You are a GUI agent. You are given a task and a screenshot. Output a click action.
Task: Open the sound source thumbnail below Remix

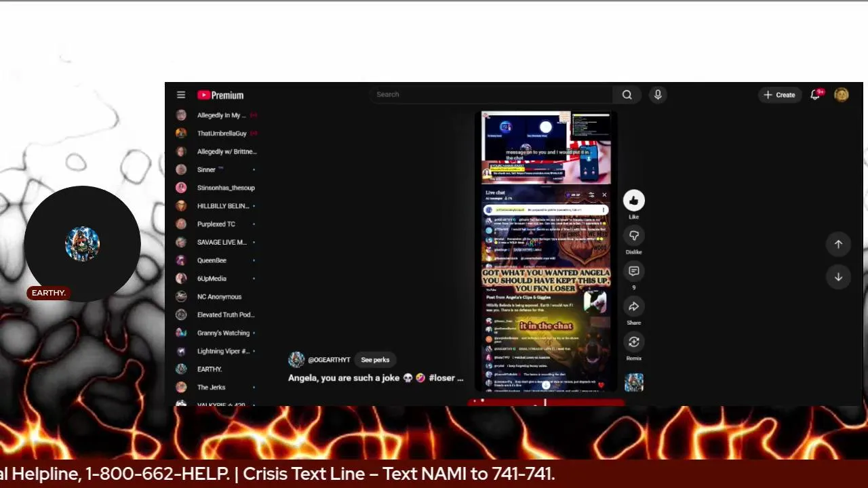[634, 382]
